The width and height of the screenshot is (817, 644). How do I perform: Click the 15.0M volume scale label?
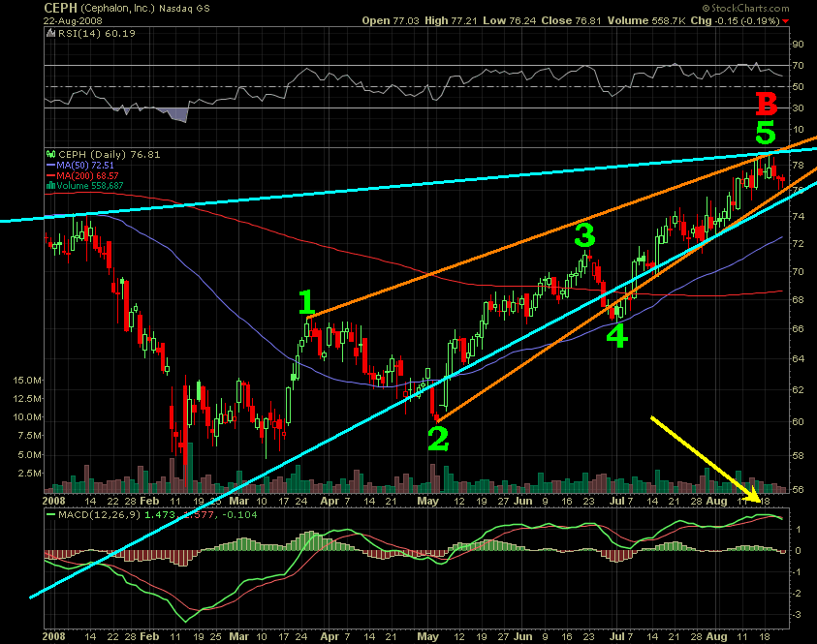click(27, 381)
